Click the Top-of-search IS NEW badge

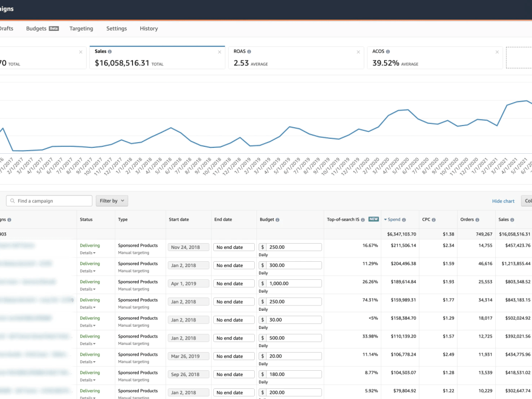(x=373, y=219)
